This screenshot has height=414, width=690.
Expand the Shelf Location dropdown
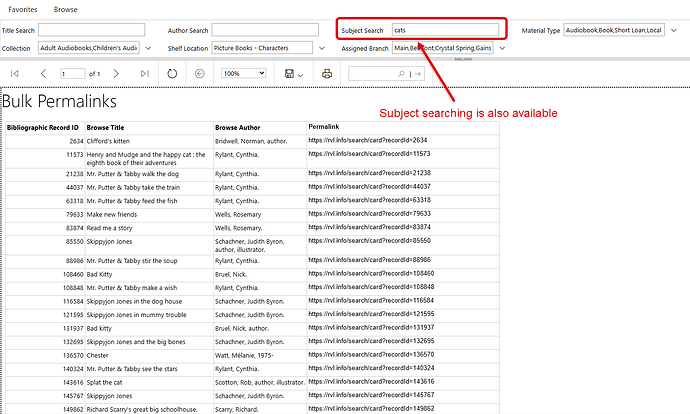point(322,48)
